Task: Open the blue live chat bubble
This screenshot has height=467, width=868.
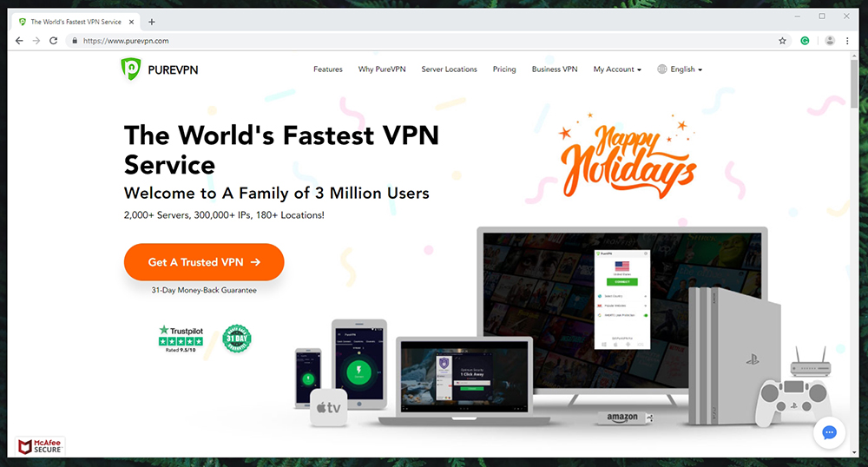Action: tap(829, 432)
